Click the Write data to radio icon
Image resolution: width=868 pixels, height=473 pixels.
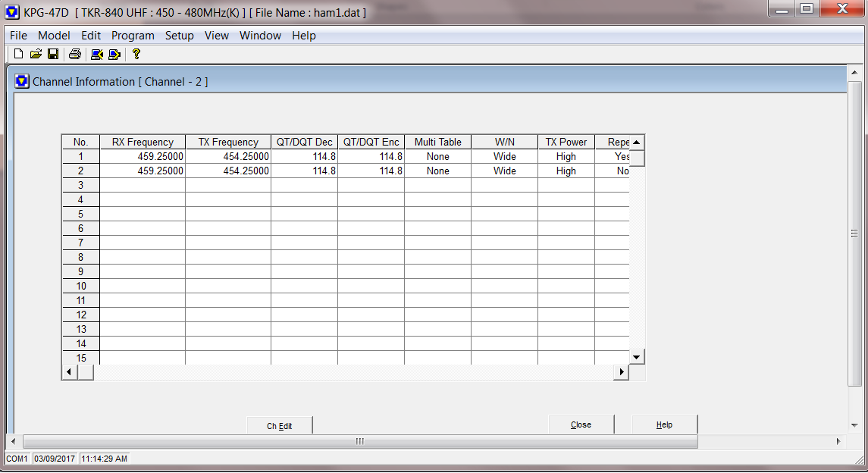[x=114, y=54]
